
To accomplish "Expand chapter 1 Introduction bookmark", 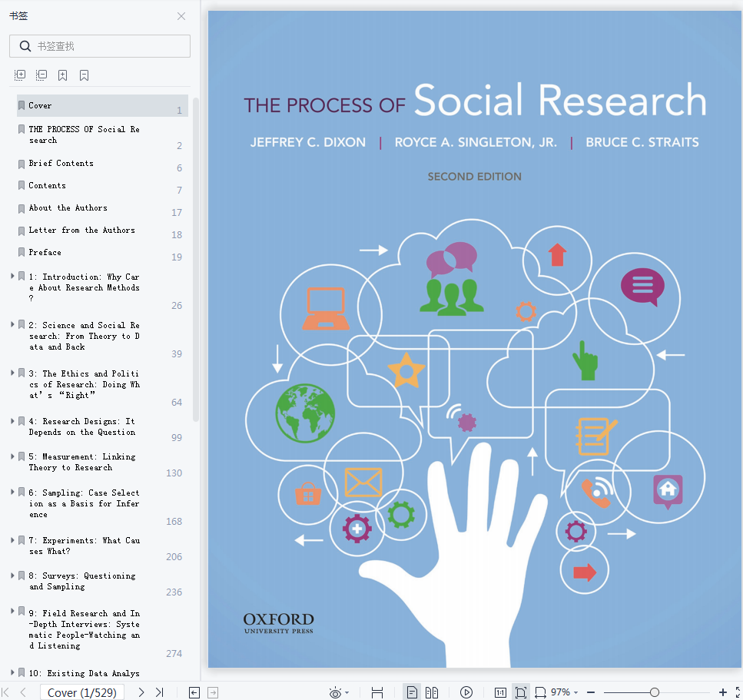I will 12,276.
